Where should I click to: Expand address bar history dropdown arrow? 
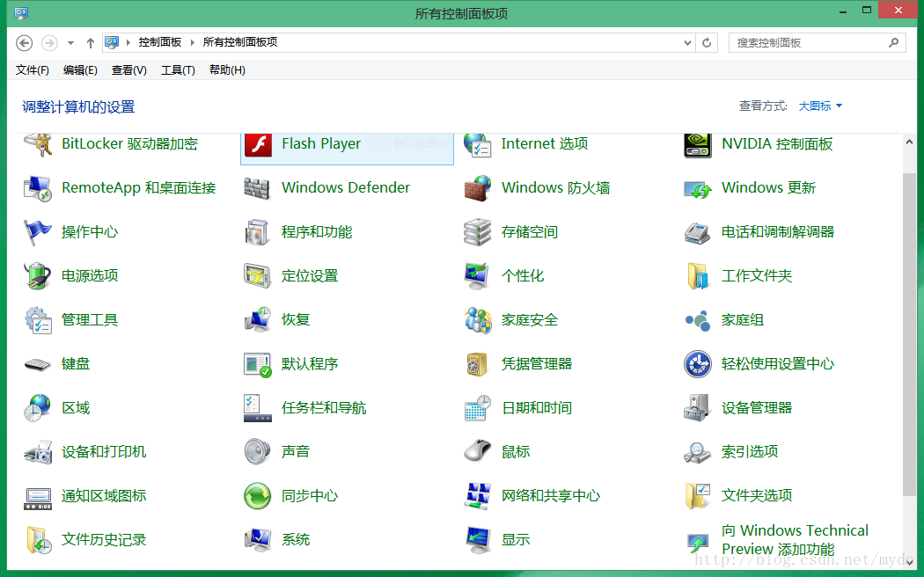pos(687,42)
